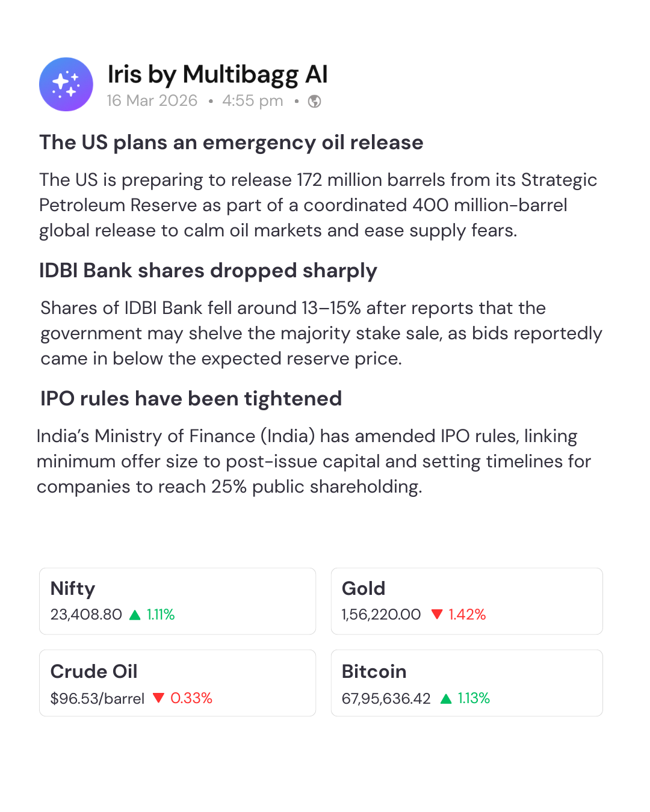Viewport: 650px width, 812px height.
Task: Click Gold 1.42% change value
Action: point(467,615)
